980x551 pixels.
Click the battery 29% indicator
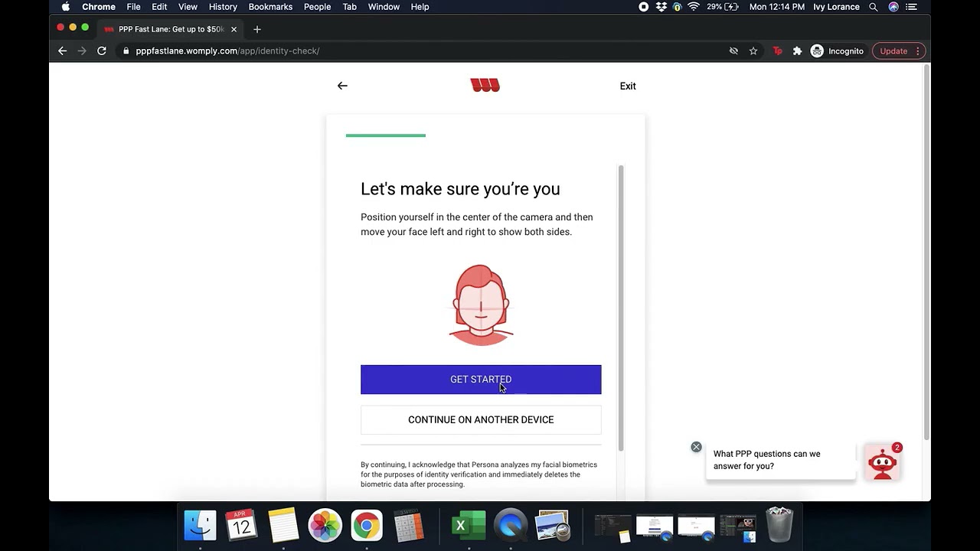(x=723, y=7)
